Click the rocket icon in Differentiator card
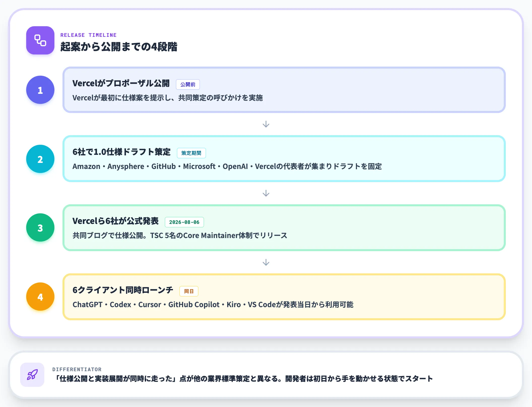 coord(32,374)
